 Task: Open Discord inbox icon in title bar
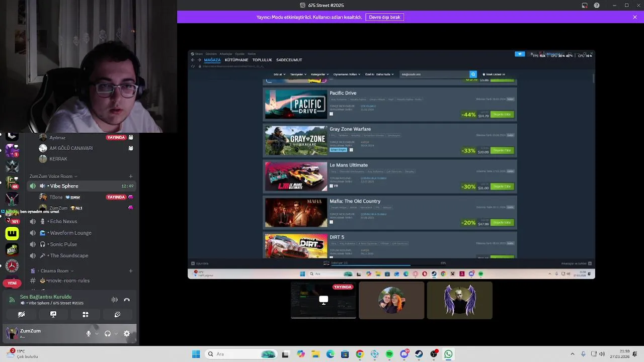tap(585, 6)
